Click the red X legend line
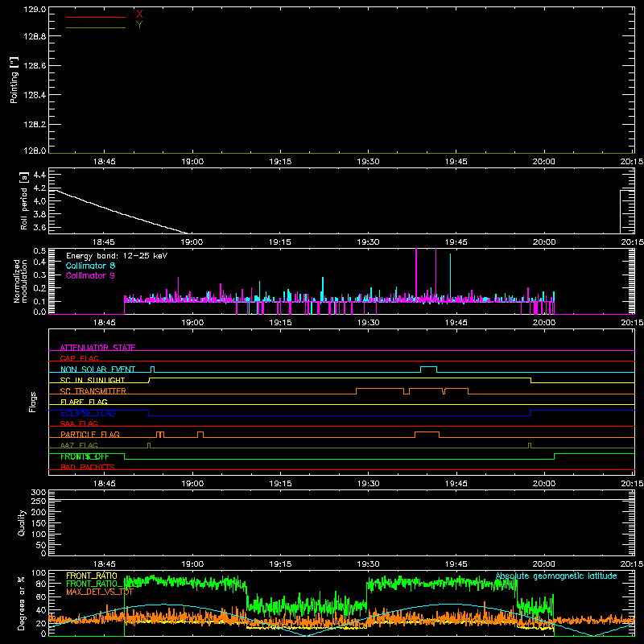 click(x=96, y=17)
